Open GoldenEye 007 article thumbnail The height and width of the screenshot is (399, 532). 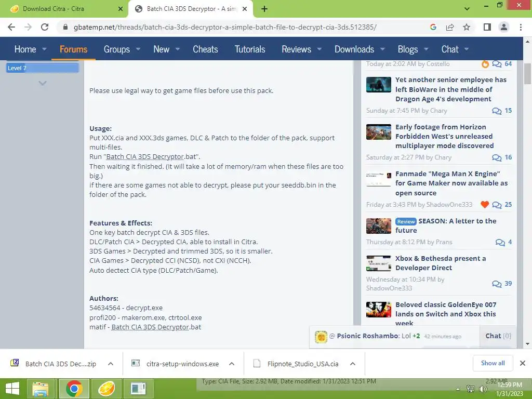coord(379,310)
